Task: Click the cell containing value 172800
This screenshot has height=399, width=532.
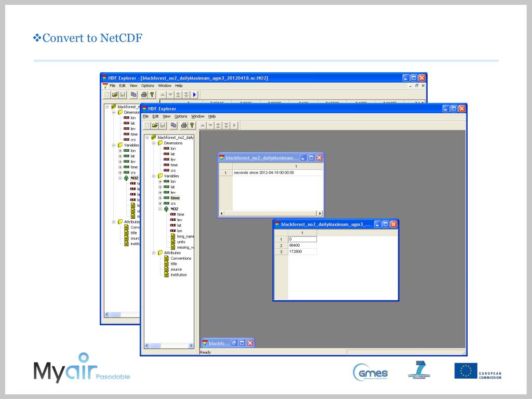Action: 302,251
